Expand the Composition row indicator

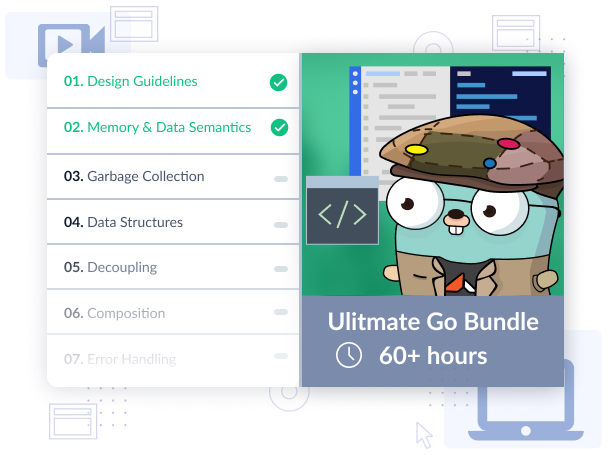(280, 314)
